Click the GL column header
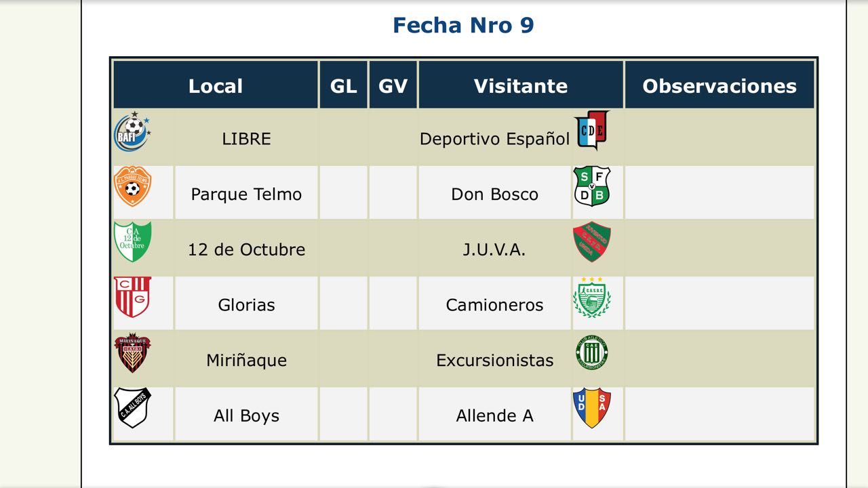 coord(343,86)
